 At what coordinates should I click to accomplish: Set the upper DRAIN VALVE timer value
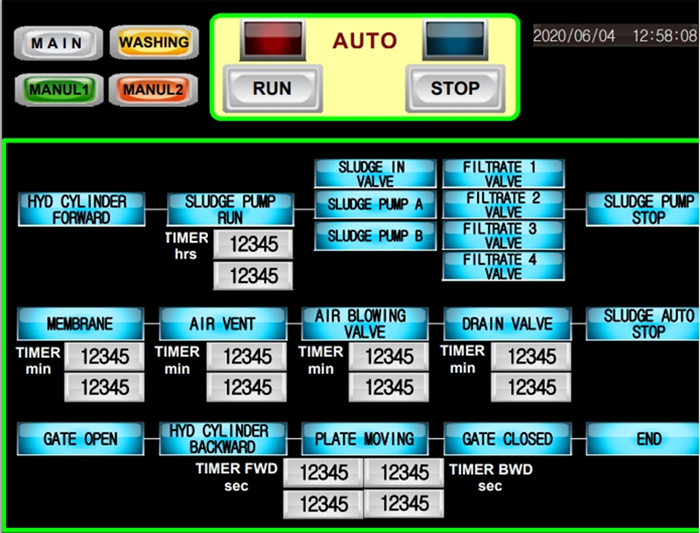(x=531, y=356)
